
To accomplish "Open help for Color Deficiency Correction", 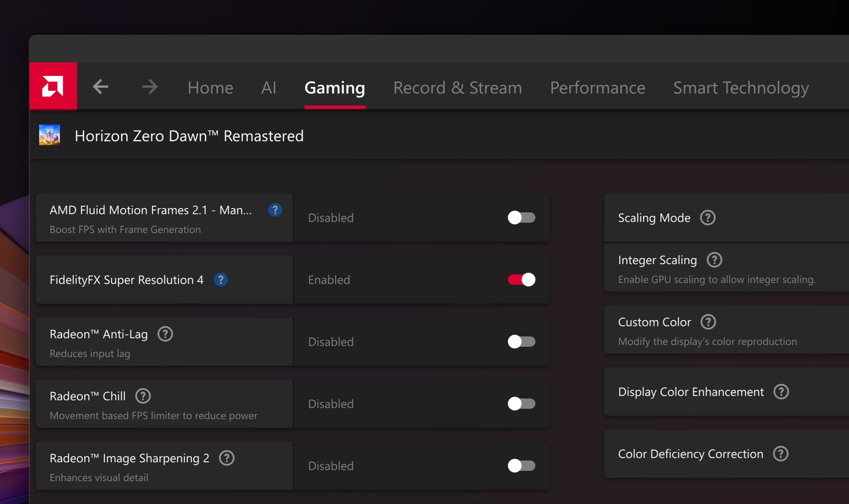I will (781, 454).
